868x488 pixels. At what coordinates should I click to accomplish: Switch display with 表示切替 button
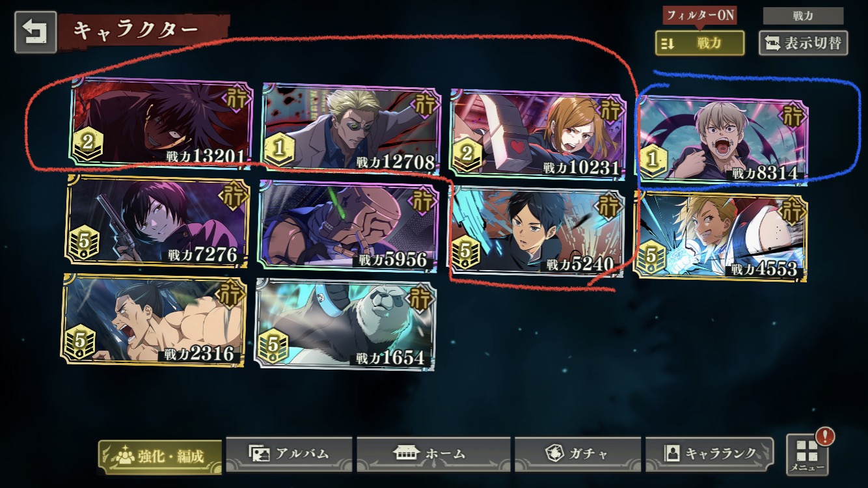click(804, 43)
